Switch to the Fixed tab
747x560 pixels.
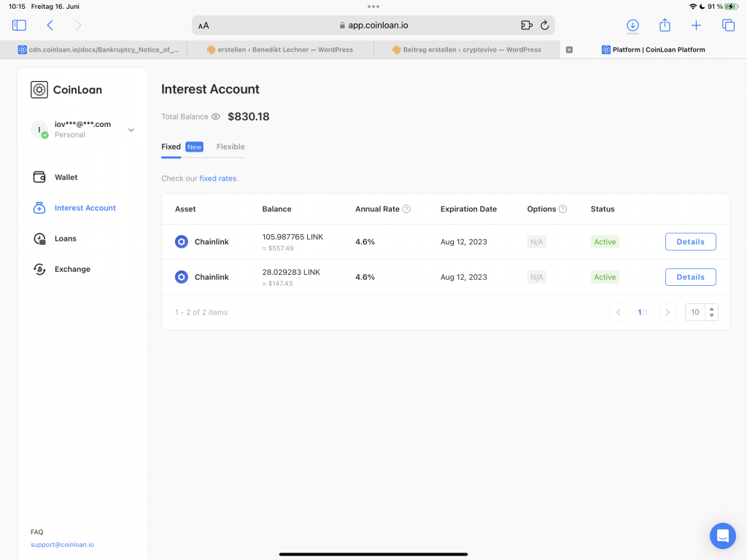[x=171, y=147]
